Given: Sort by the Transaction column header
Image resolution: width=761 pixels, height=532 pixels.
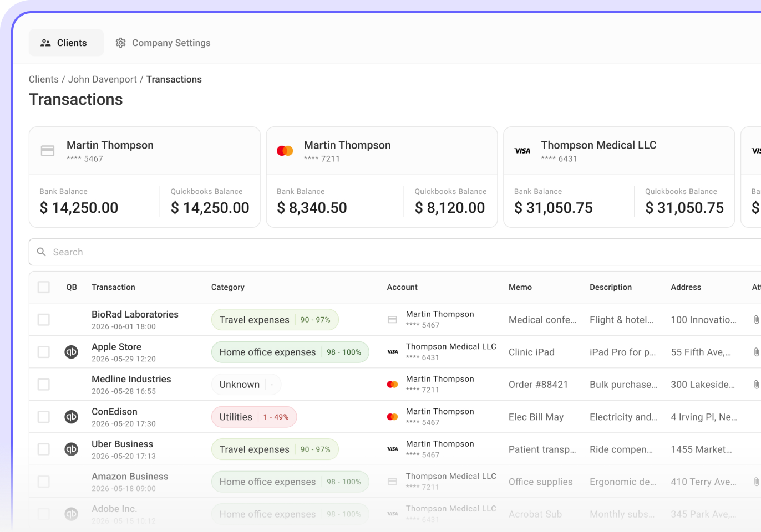Looking at the screenshot, I should click(113, 287).
